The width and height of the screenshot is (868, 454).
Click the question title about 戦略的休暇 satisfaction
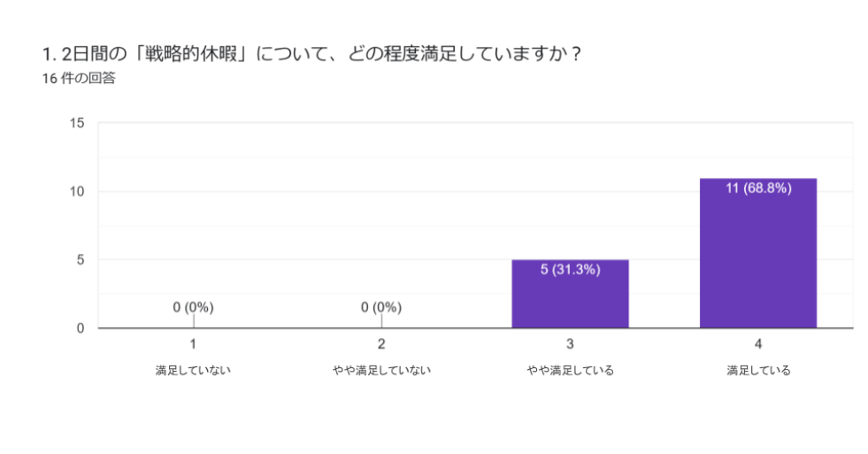tap(312, 54)
